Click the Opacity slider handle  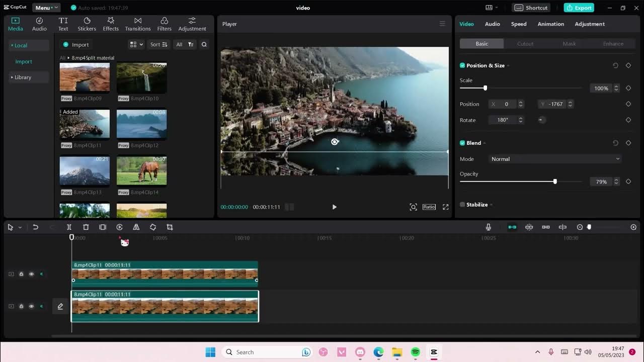click(x=555, y=182)
